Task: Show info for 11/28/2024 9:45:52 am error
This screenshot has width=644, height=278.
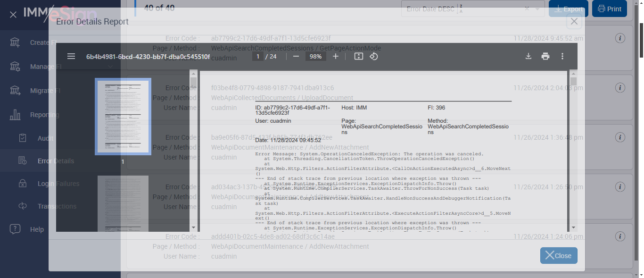Action: pos(620,38)
